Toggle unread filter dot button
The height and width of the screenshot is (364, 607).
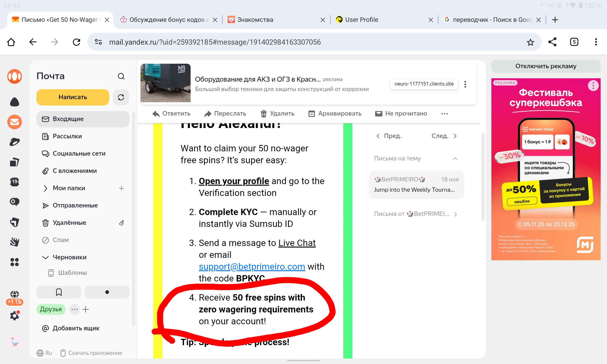[107, 292]
